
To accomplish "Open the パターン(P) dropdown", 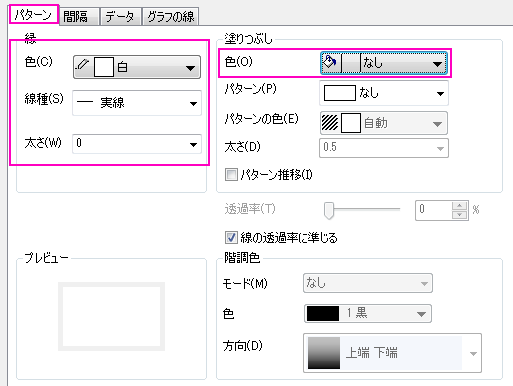I will tap(384, 93).
